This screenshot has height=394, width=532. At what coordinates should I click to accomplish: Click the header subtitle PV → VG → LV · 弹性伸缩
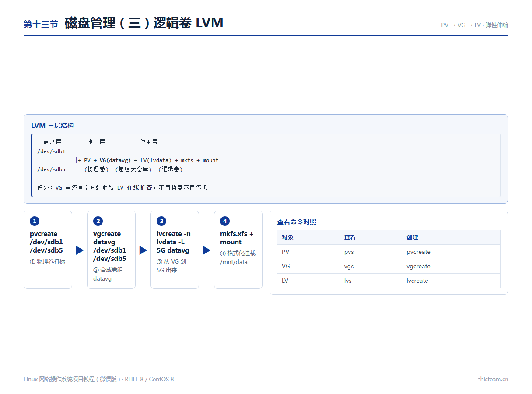click(475, 25)
